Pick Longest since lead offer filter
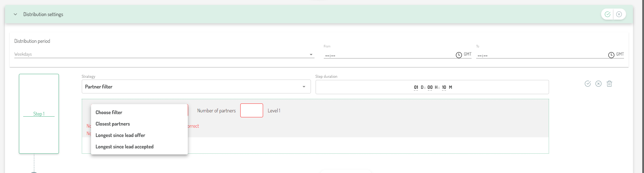Image resolution: width=644 pixels, height=173 pixels. (x=120, y=135)
